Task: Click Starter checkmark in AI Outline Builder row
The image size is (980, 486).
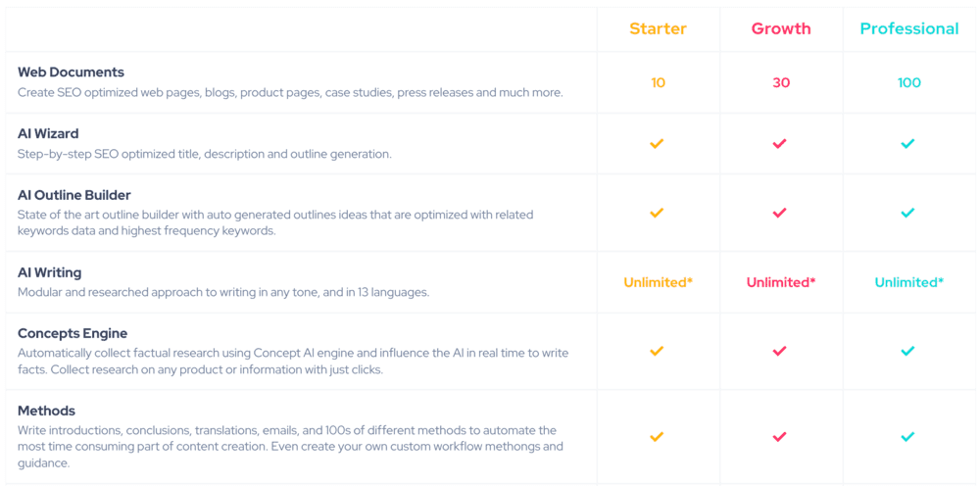Action: [x=657, y=213]
